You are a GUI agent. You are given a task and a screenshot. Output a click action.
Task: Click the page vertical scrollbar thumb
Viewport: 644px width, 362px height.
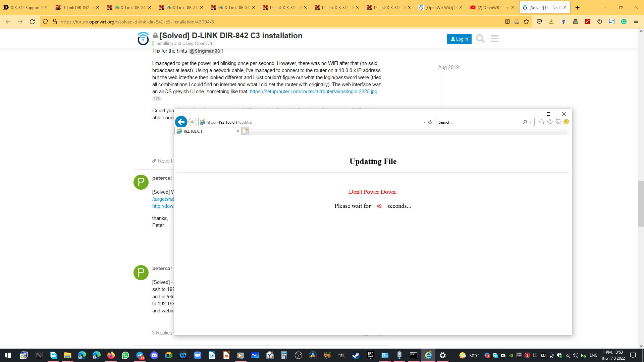[x=641, y=203]
